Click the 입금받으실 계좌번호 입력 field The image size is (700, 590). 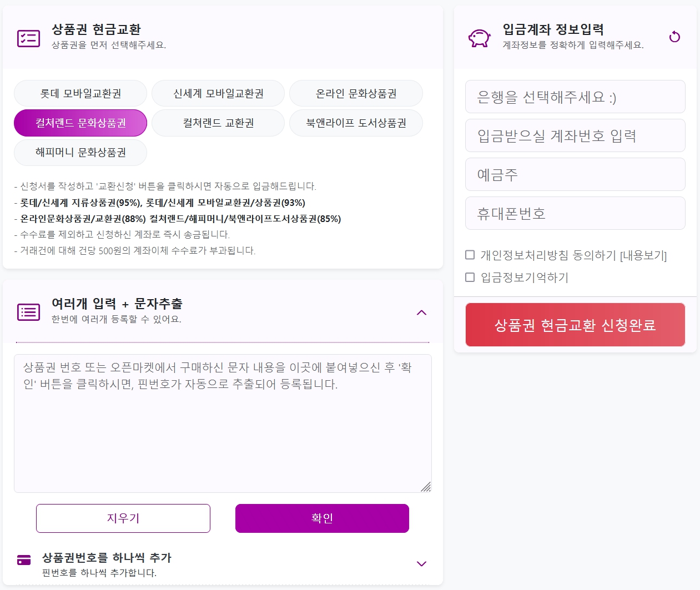click(x=575, y=135)
